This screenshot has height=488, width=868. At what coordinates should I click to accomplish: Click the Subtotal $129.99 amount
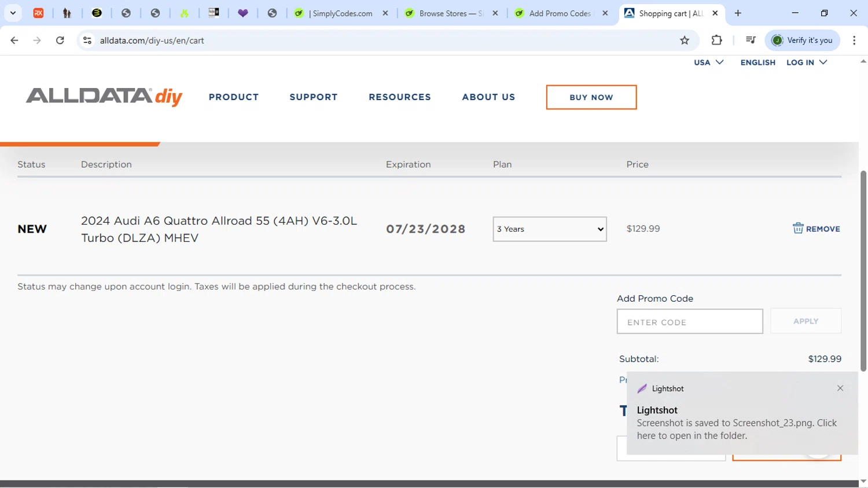(825, 359)
